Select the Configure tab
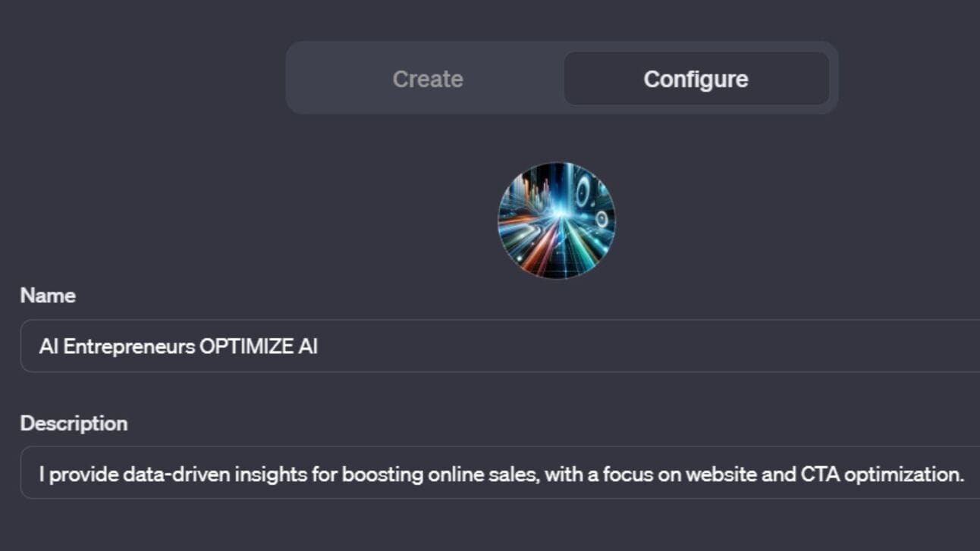Image resolution: width=980 pixels, height=551 pixels. coord(696,79)
